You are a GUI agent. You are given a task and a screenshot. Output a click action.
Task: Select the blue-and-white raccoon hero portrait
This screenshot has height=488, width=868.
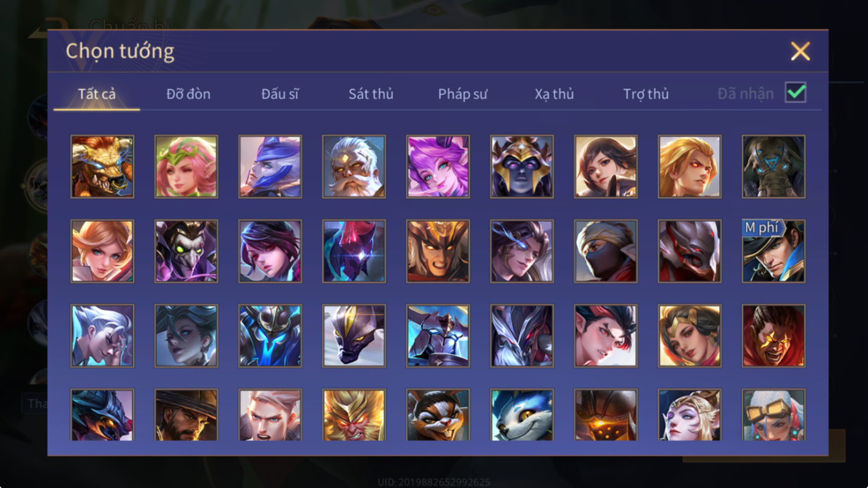522,415
